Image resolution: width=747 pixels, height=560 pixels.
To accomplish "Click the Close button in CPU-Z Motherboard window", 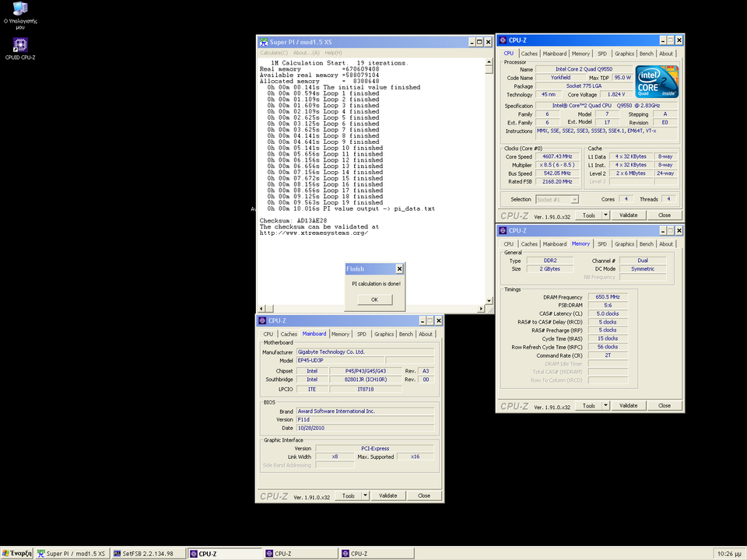I will 424,495.
